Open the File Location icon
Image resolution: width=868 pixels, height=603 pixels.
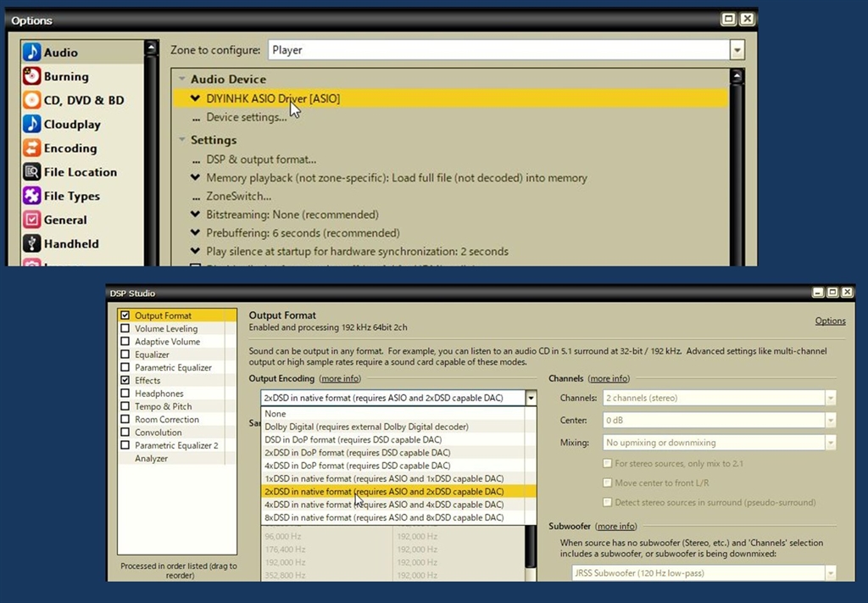tap(31, 171)
